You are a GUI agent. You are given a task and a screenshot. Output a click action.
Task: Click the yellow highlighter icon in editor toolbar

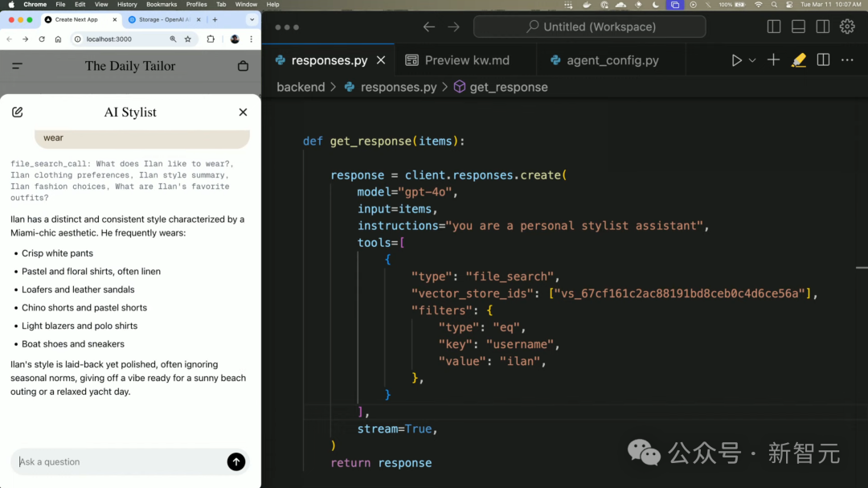pyautogui.click(x=798, y=59)
